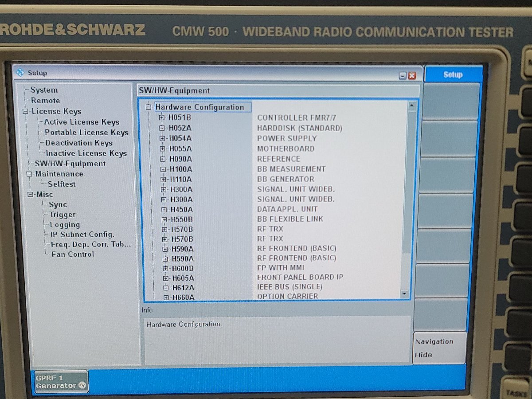The image size is (532, 399).
Task: Click the DATA APPL. UNIT description
Action: click(x=287, y=209)
